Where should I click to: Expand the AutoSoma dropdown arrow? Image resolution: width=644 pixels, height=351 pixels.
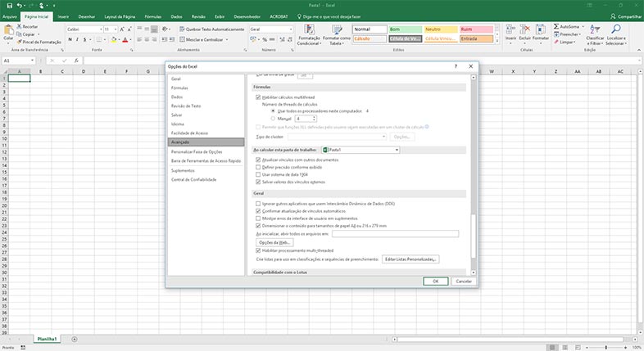583,26
